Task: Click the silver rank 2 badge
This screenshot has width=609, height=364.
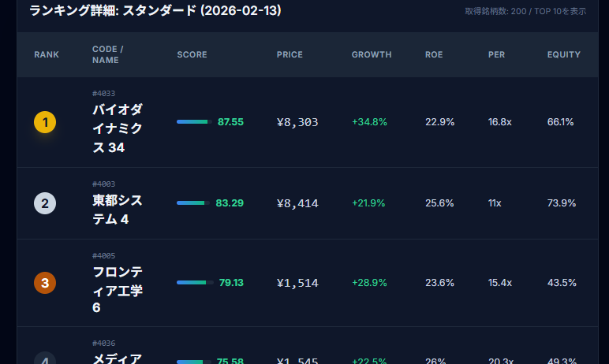Action: (x=45, y=203)
